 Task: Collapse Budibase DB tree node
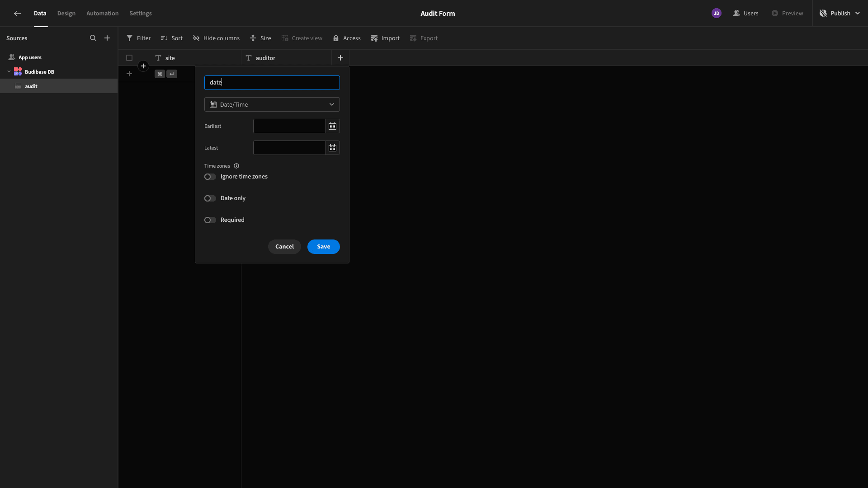click(9, 71)
